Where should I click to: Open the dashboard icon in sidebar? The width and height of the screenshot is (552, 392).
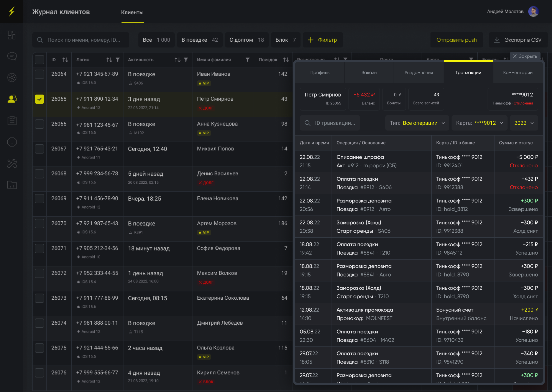12,35
